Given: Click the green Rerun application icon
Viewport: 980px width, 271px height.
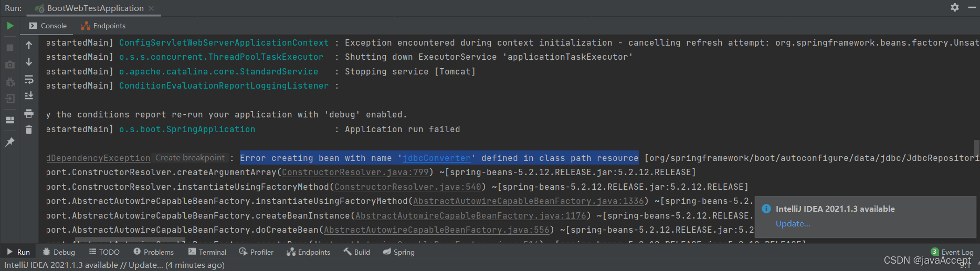Looking at the screenshot, I should pos(10,26).
